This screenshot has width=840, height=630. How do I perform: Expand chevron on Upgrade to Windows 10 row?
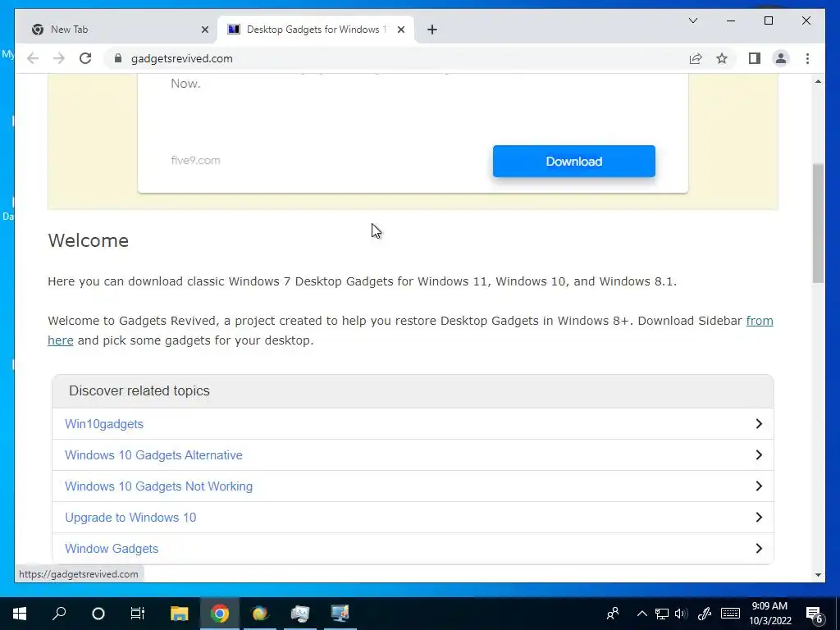coord(759,517)
